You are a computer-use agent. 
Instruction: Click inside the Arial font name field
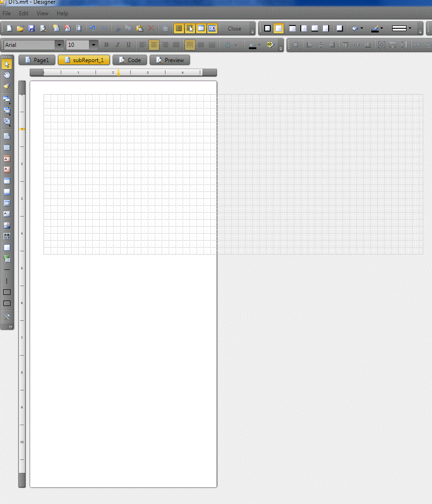point(30,45)
